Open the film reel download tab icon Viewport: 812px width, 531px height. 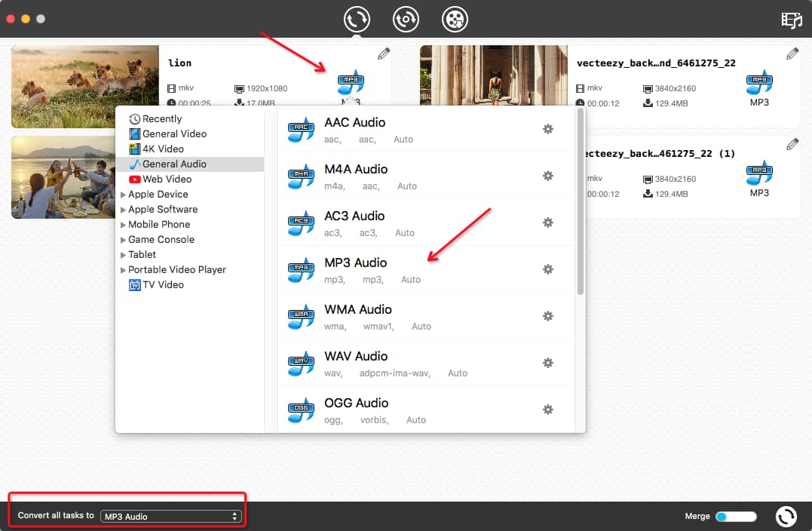coord(455,19)
